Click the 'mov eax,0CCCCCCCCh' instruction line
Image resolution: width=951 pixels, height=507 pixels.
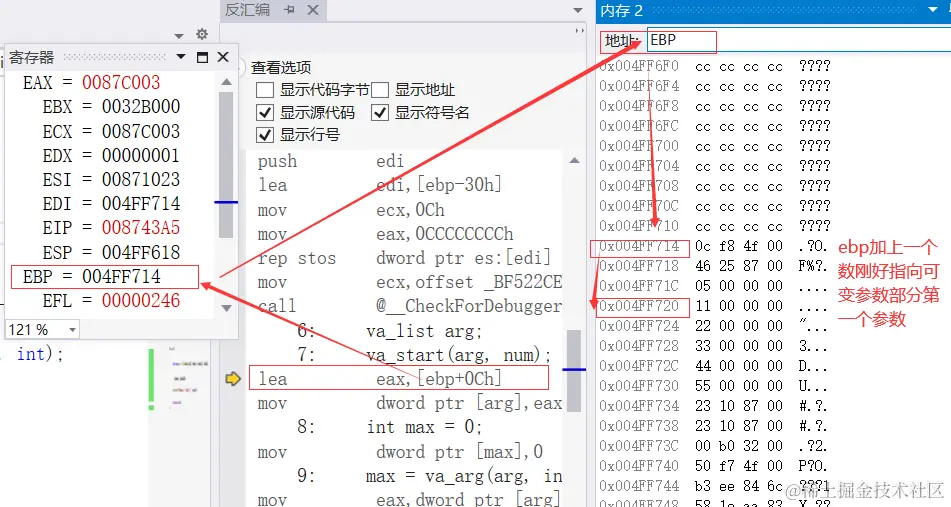(385, 234)
